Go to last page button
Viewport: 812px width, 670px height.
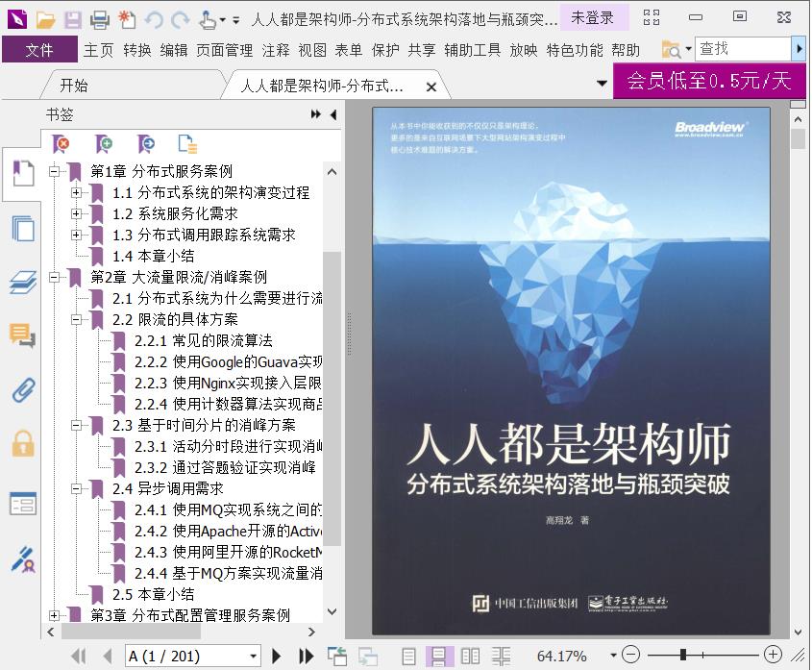coord(306,656)
